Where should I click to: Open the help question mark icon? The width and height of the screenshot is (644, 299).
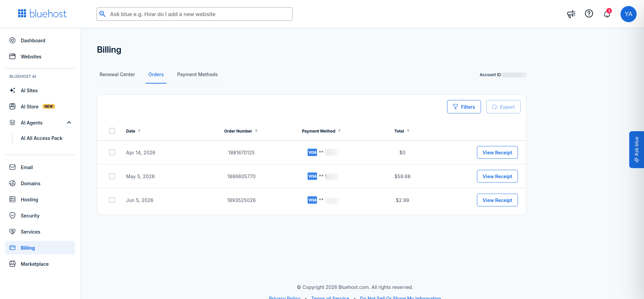click(589, 13)
